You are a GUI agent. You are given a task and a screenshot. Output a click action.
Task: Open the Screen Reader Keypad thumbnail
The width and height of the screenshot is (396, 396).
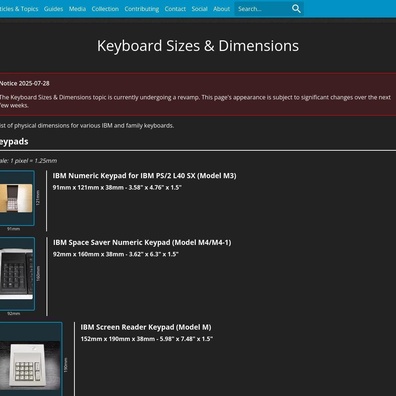pos(31,359)
